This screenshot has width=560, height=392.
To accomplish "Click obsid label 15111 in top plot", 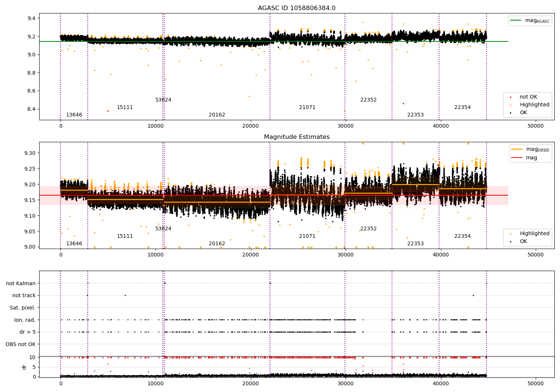I will tap(125, 108).
